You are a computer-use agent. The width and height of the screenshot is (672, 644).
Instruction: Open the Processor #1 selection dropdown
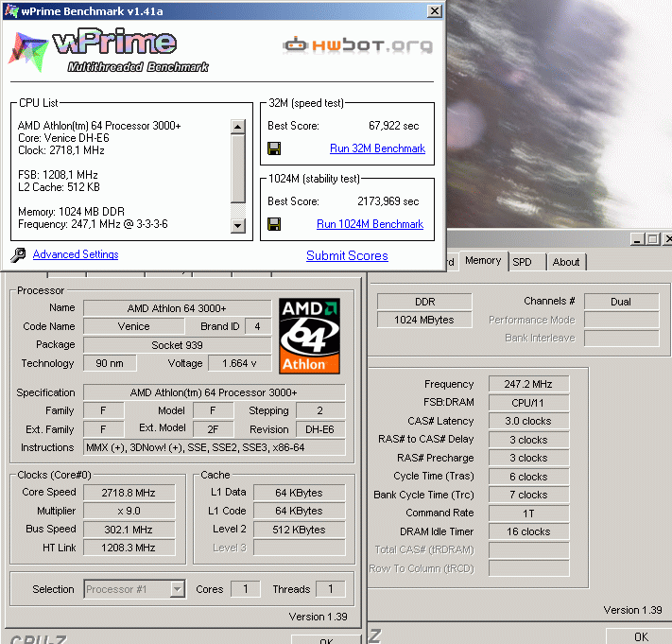click(177, 589)
